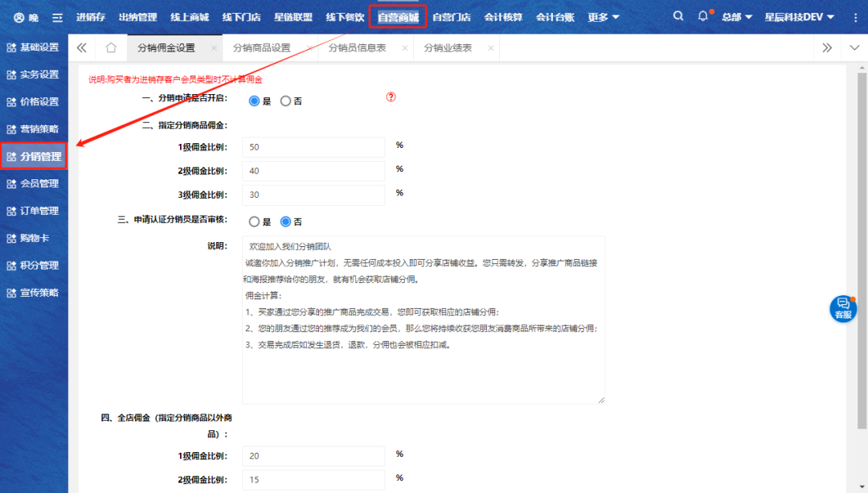This screenshot has height=493, width=868.
Task: Open the notification bell icon
Action: tap(703, 16)
